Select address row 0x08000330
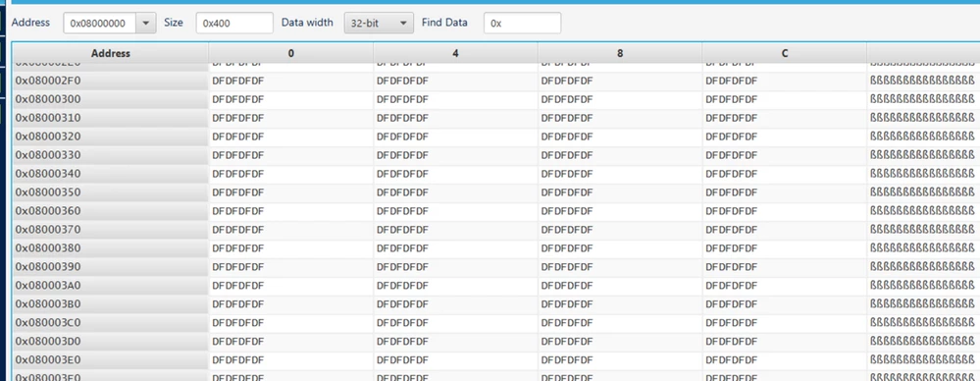This screenshot has height=381, width=980. 111,155
